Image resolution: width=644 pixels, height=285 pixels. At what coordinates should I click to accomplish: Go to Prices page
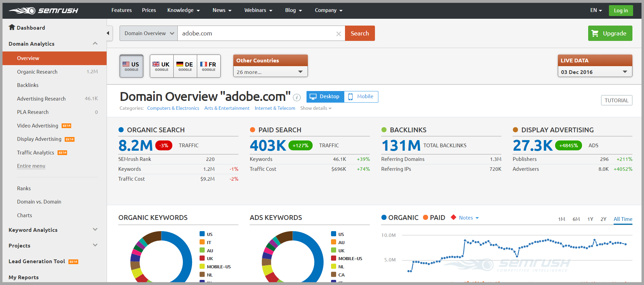pos(149,10)
